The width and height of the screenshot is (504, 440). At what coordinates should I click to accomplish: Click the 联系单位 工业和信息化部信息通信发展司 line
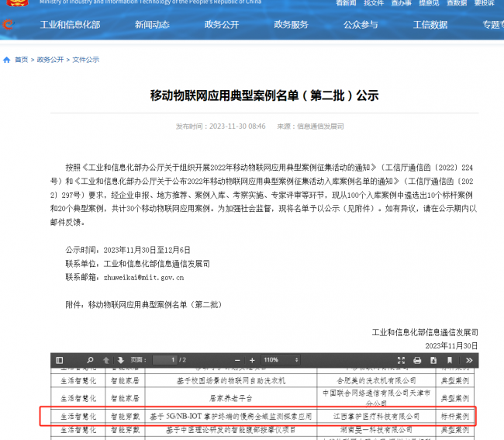tap(137, 264)
